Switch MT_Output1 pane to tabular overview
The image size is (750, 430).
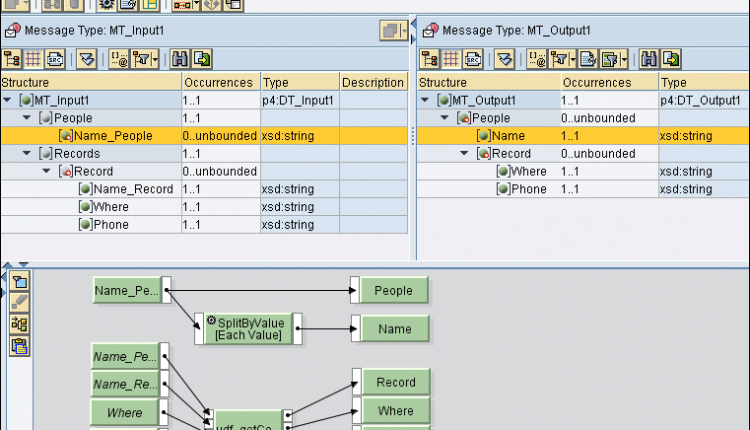coord(451,59)
